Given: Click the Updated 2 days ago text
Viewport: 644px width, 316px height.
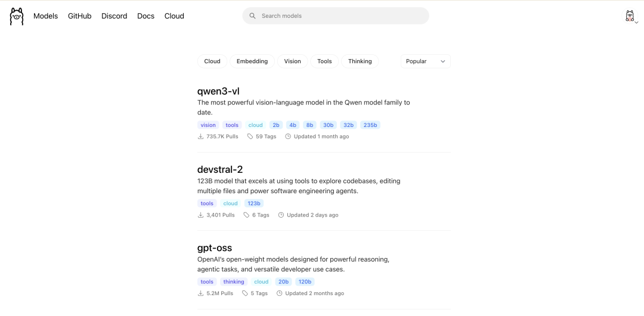Looking at the screenshot, I should 312,215.
